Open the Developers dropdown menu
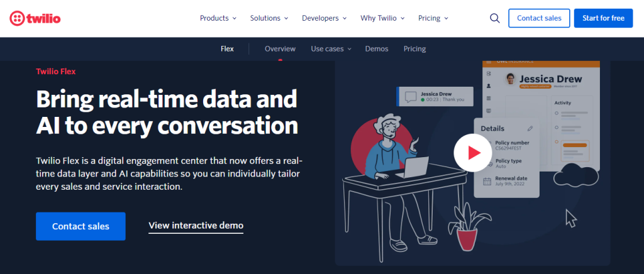Screen dimensions: 644x274 (x=323, y=18)
